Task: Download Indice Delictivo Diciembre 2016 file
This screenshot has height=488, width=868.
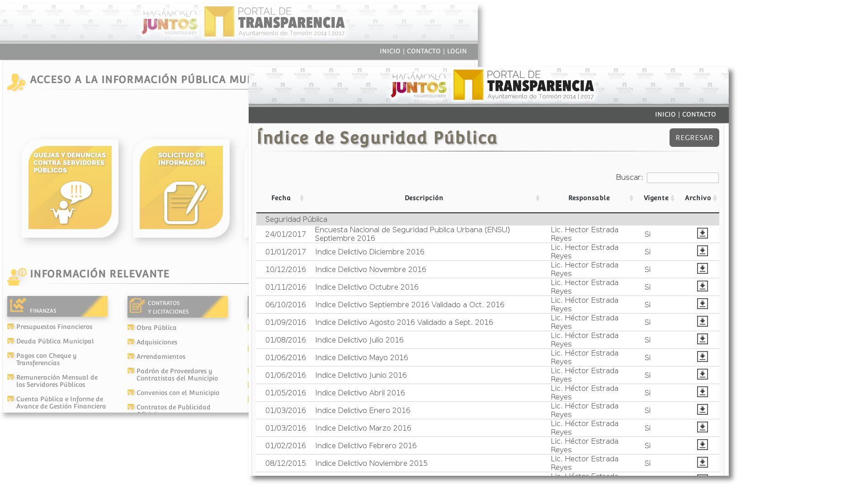Action: click(x=702, y=251)
